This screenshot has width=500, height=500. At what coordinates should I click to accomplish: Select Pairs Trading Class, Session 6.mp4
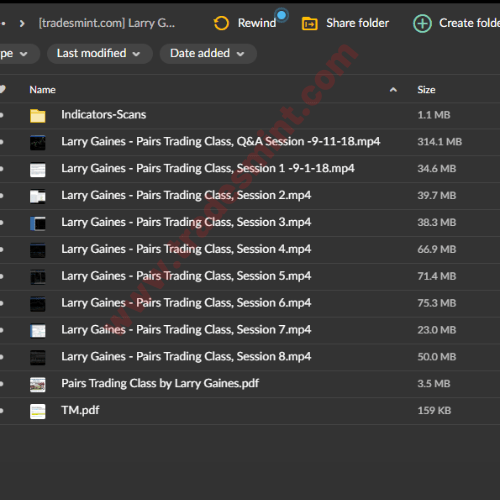[186, 303]
